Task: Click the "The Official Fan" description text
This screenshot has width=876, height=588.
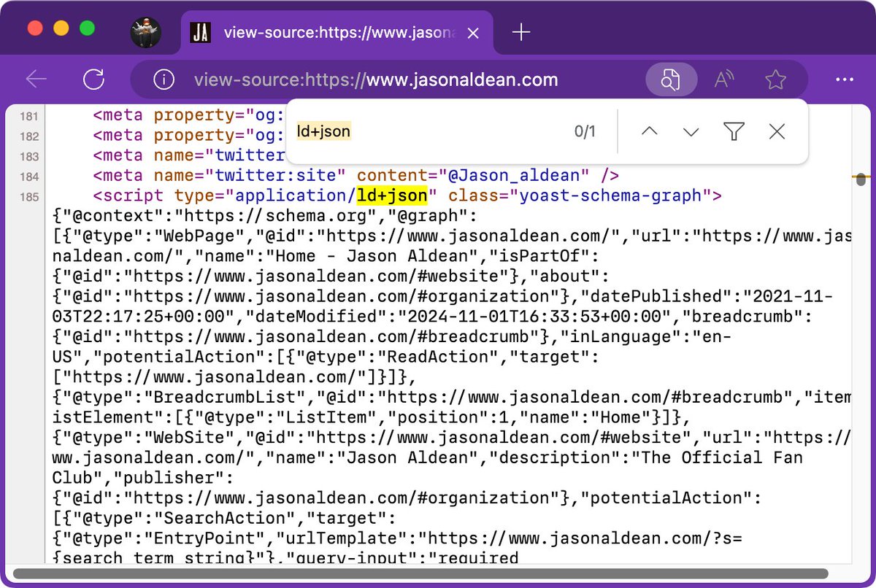Action: click(722, 458)
